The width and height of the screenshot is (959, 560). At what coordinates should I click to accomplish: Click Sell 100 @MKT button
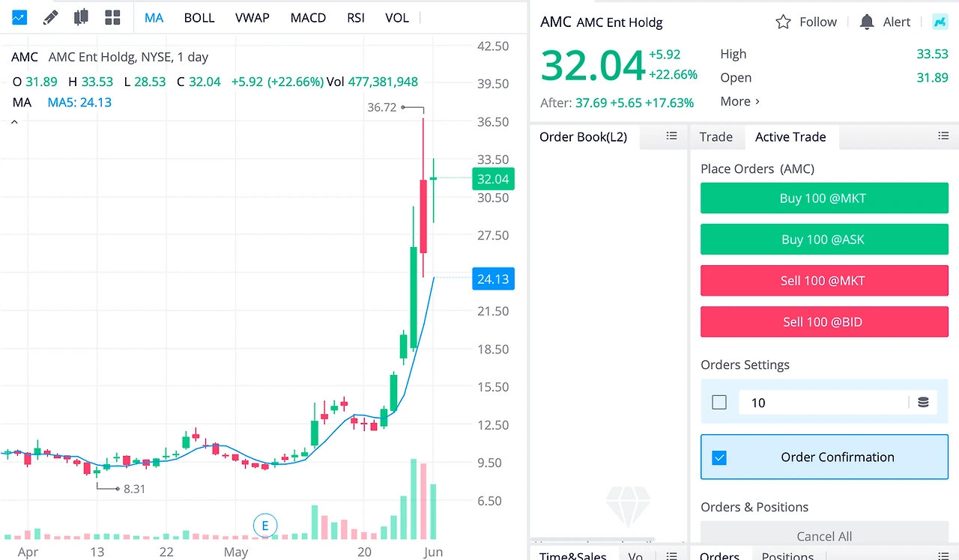(x=824, y=281)
